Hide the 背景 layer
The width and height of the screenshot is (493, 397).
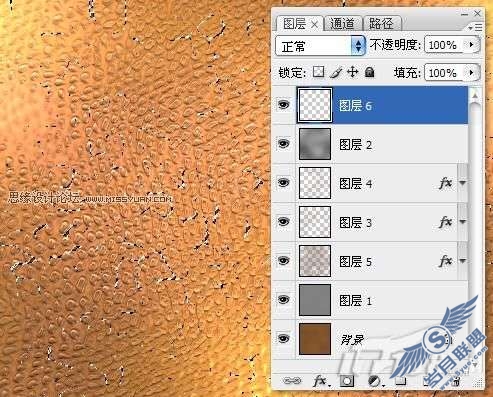[284, 339]
